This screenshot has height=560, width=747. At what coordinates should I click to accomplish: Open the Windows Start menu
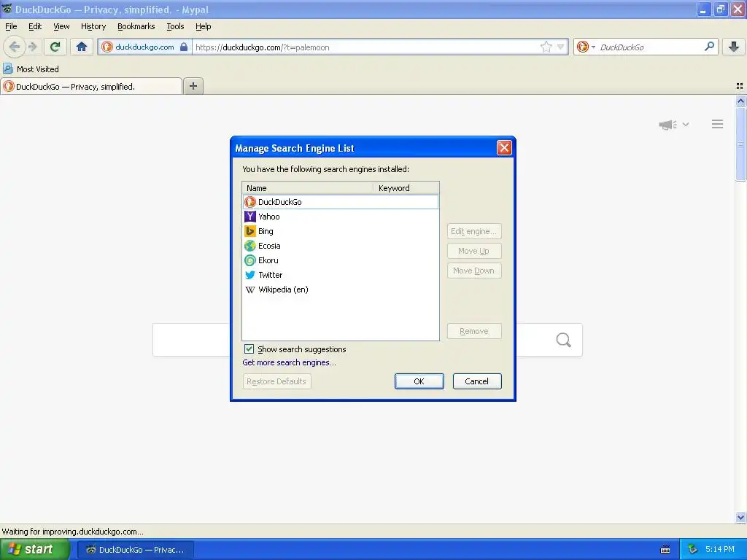click(34, 550)
